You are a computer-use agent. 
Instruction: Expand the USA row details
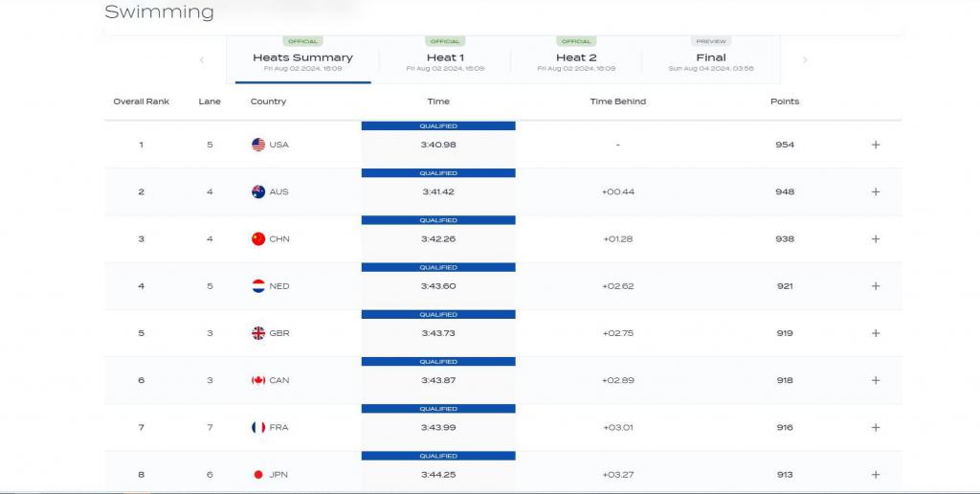pos(875,145)
